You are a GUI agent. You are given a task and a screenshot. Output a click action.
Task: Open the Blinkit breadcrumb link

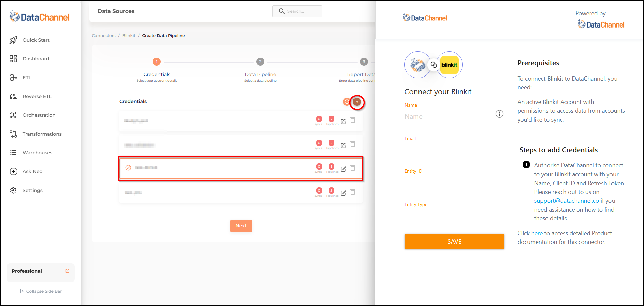pos(129,36)
